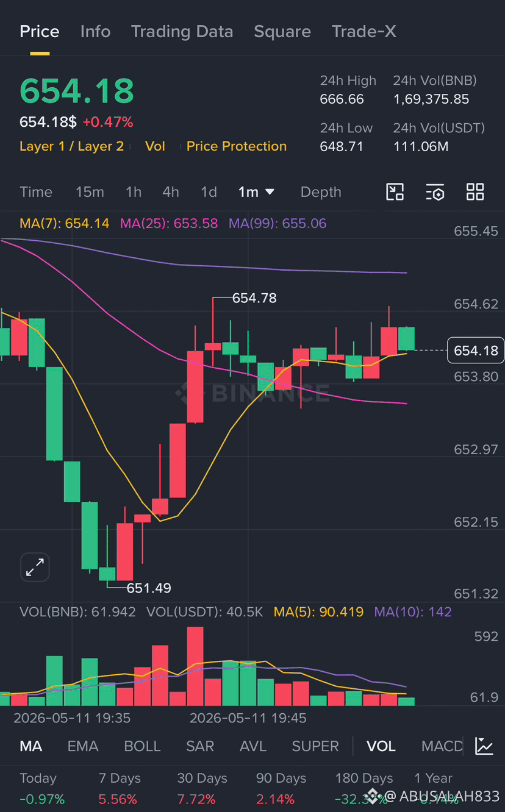The height and width of the screenshot is (812, 505).
Task: Click the 24h Vol(USDT) value 111.06M
Action: pyautogui.click(x=421, y=147)
